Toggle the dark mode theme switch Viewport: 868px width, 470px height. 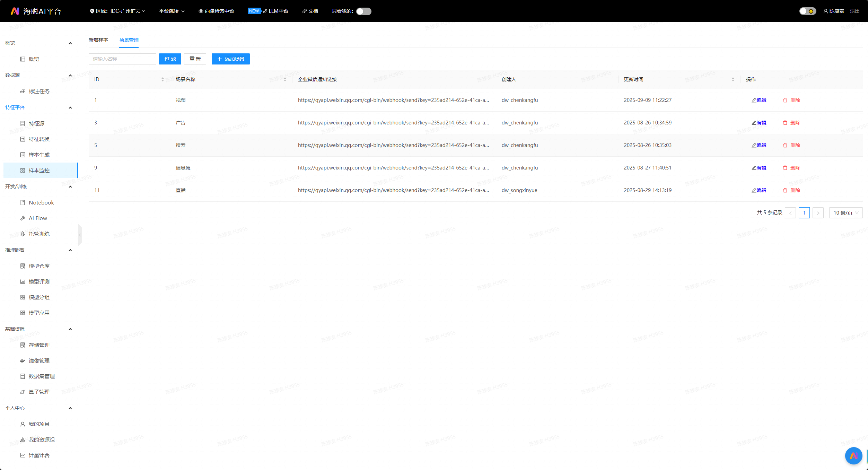[x=807, y=11]
